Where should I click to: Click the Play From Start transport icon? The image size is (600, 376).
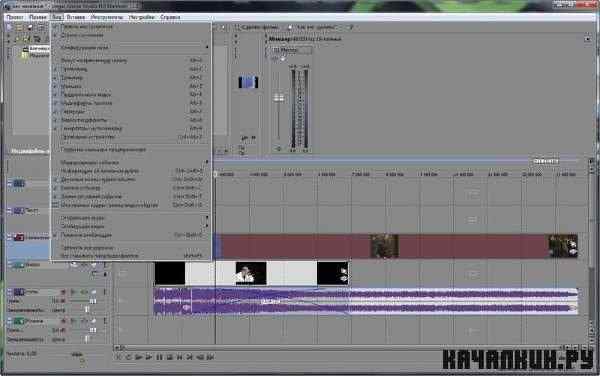139,357
